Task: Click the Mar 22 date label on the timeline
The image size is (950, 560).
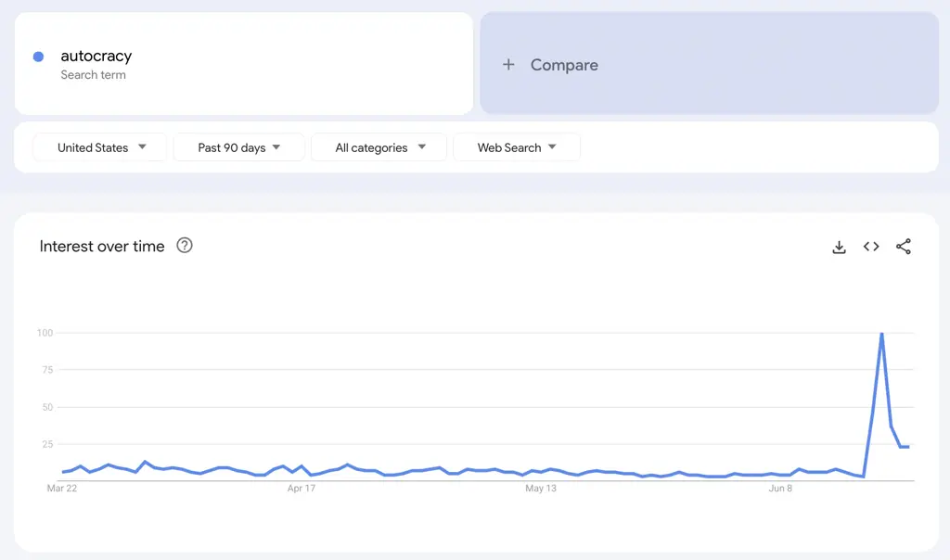Action: (x=62, y=489)
